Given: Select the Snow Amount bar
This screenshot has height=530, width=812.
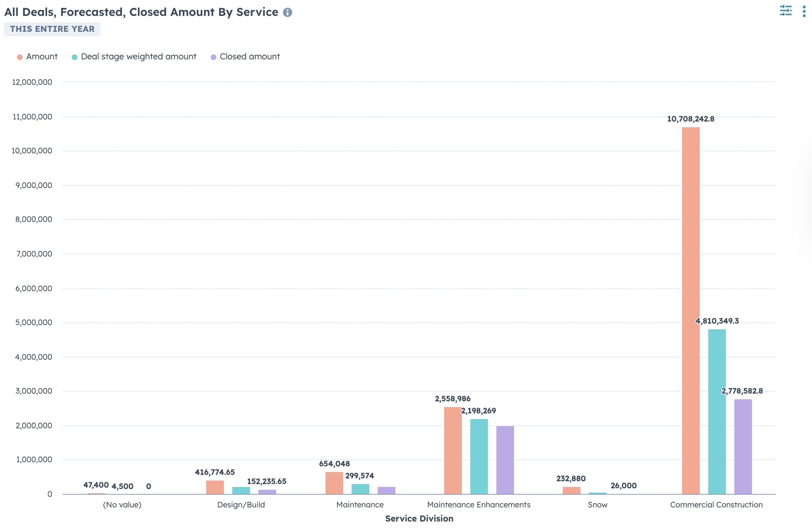Looking at the screenshot, I should (571, 490).
